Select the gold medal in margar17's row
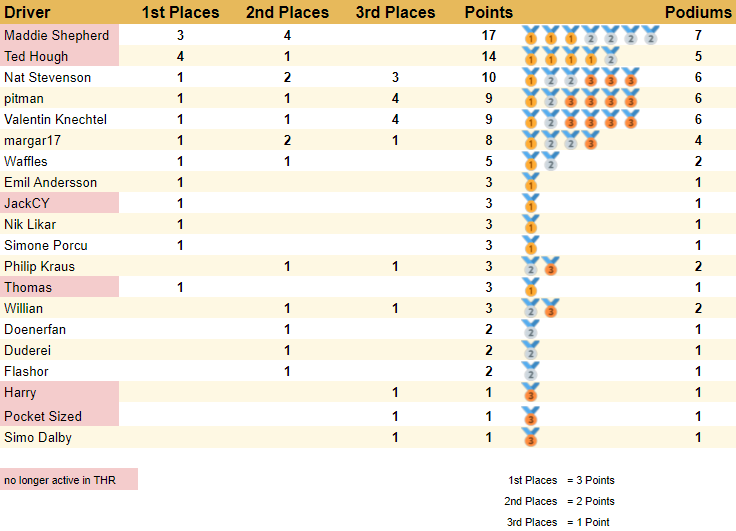The image size is (736, 531). click(x=530, y=140)
